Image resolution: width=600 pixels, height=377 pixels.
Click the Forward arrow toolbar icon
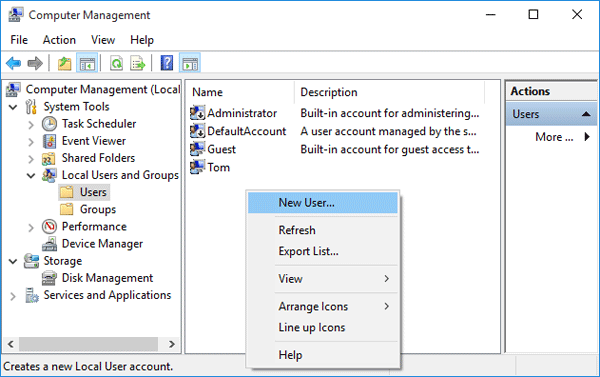(35, 63)
